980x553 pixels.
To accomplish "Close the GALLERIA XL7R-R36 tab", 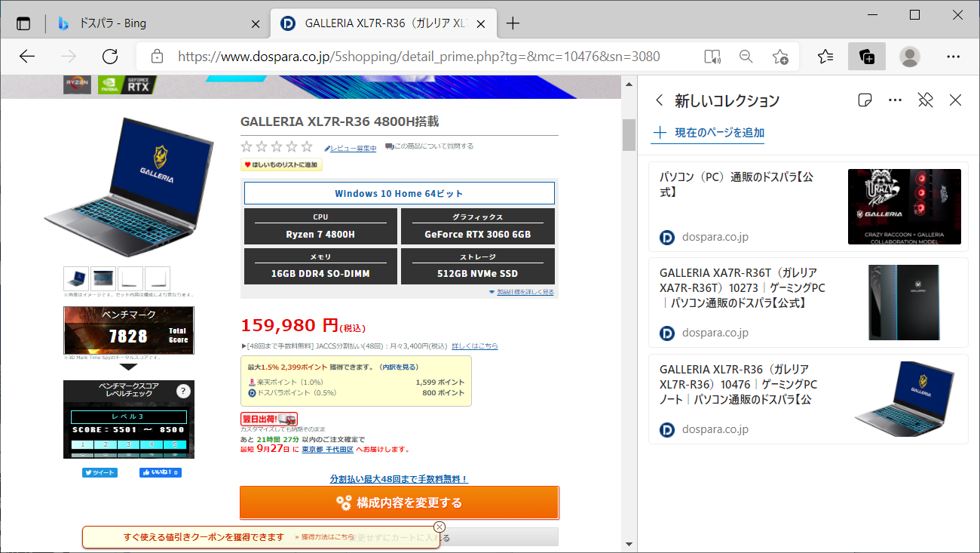I will click(x=482, y=23).
